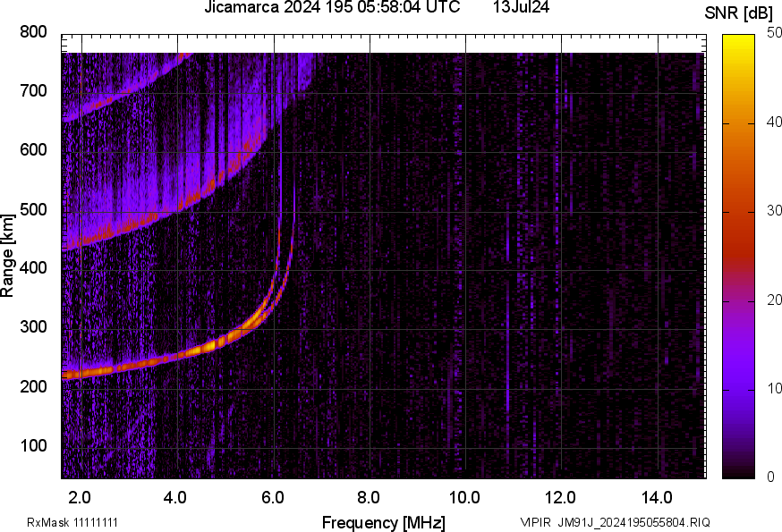This screenshot has height=532, width=782.
Task: Click the orange echo trace start near 220 km
Action: coord(75,374)
